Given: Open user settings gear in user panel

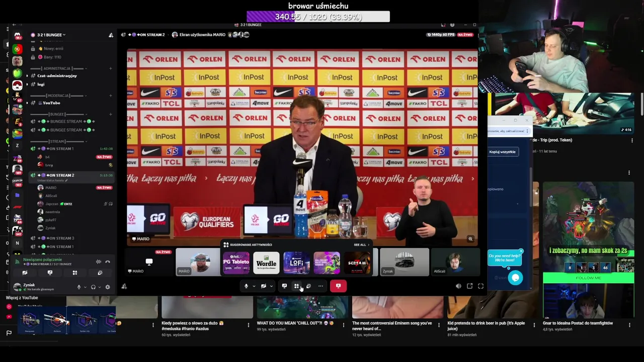Looking at the screenshot, I should (x=108, y=287).
